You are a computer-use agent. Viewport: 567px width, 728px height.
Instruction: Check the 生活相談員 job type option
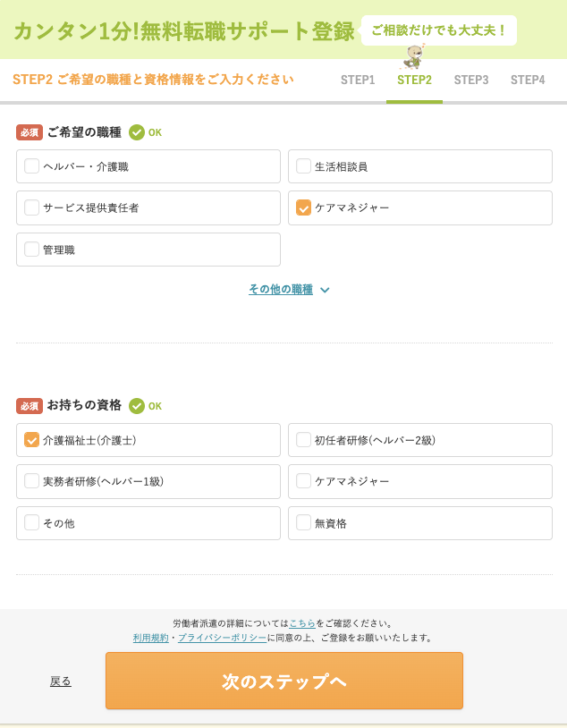pyautogui.click(x=303, y=166)
